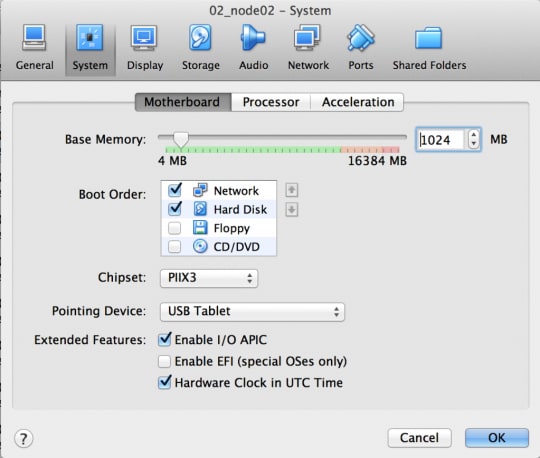Switch to the Acceleration tab
This screenshot has width=540, height=458.
[357, 102]
